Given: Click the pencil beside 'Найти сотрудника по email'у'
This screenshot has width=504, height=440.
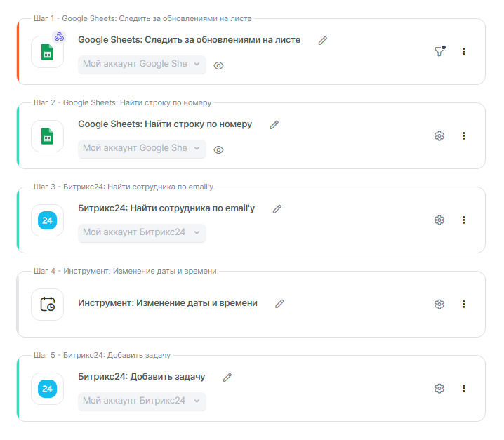Looking at the screenshot, I should [x=277, y=209].
